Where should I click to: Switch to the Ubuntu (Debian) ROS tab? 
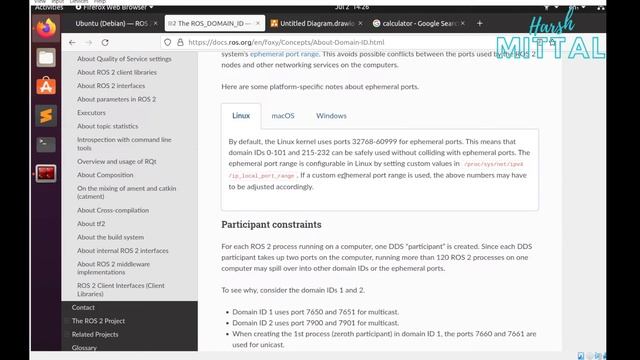click(111, 24)
